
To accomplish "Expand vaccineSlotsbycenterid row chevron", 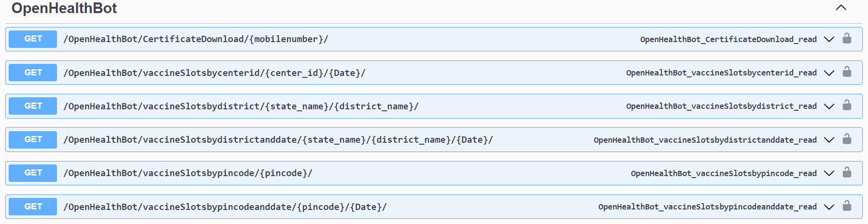I will [829, 73].
